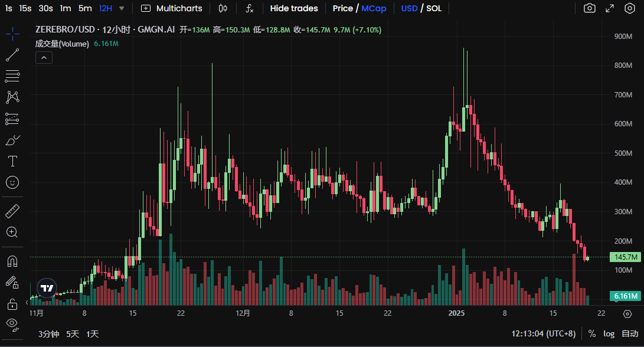Expand the timeframe dropdown arrow beside 12H

[122, 8]
